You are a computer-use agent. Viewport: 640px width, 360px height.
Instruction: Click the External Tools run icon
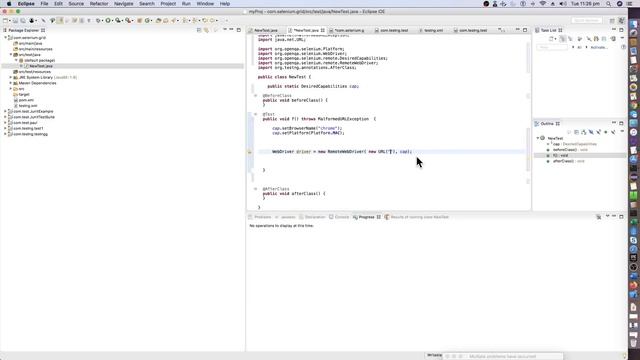pos(128,20)
